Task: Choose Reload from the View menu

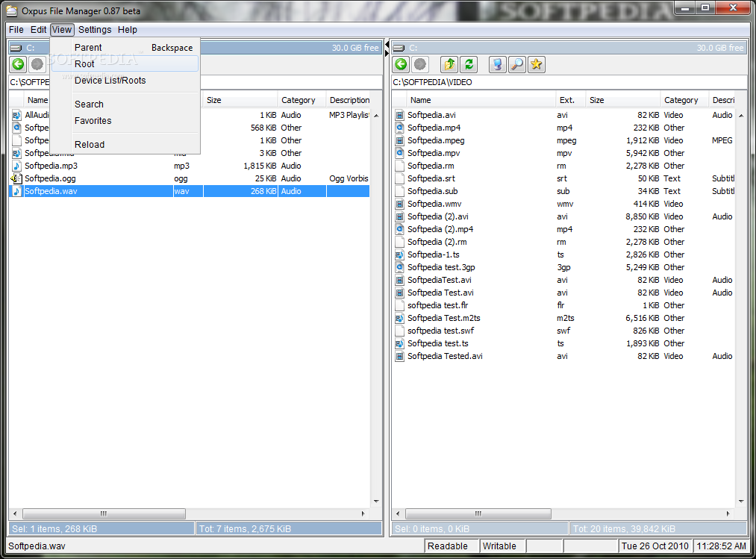Action: (125, 144)
